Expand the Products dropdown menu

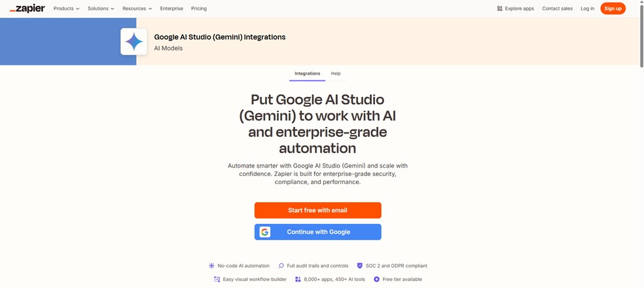point(66,9)
